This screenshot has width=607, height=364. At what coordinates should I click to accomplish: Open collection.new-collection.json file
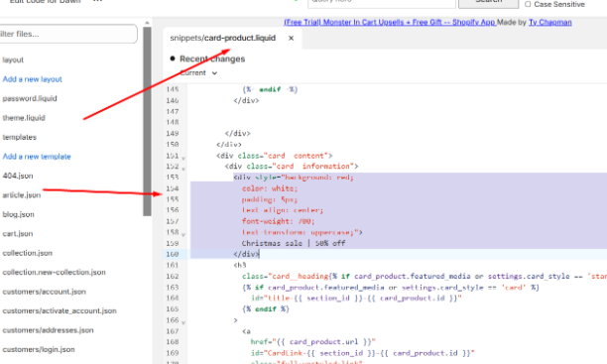click(x=54, y=272)
